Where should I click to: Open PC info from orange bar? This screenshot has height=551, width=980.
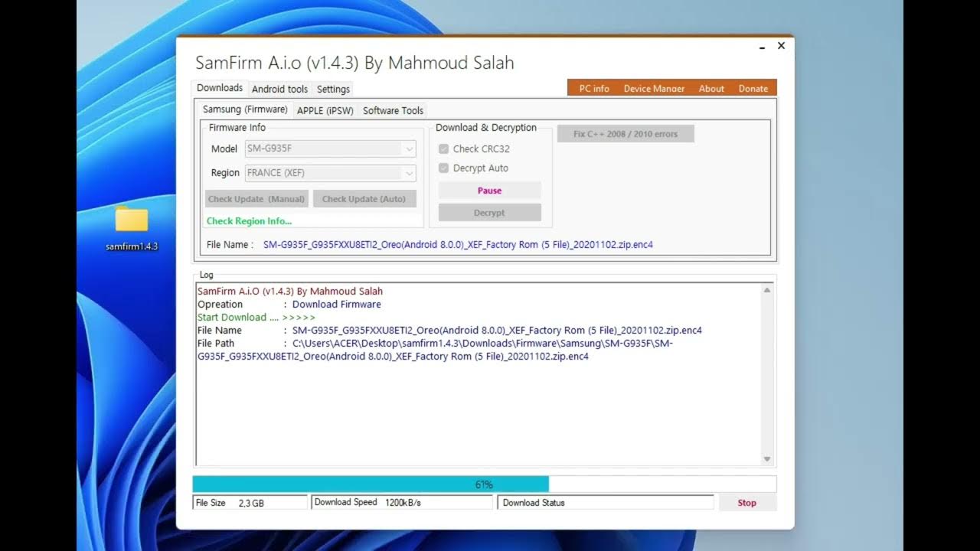[x=594, y=88]
